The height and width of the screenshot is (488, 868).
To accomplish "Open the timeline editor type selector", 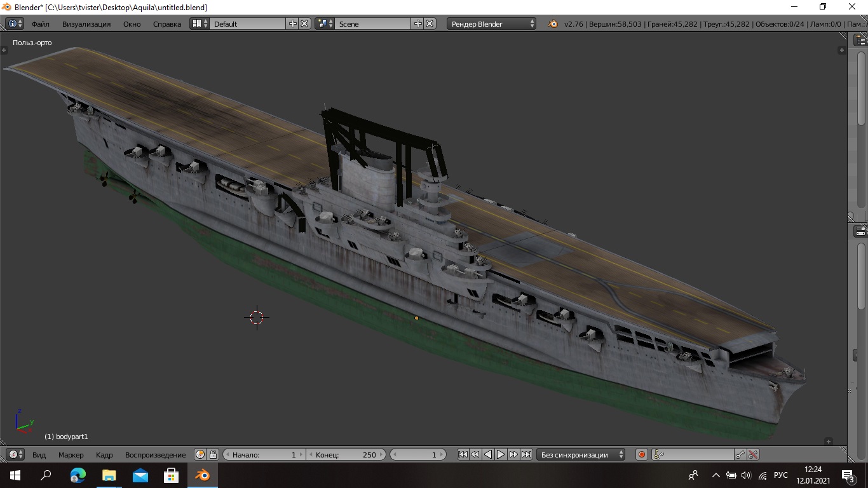I will [15, 454].
